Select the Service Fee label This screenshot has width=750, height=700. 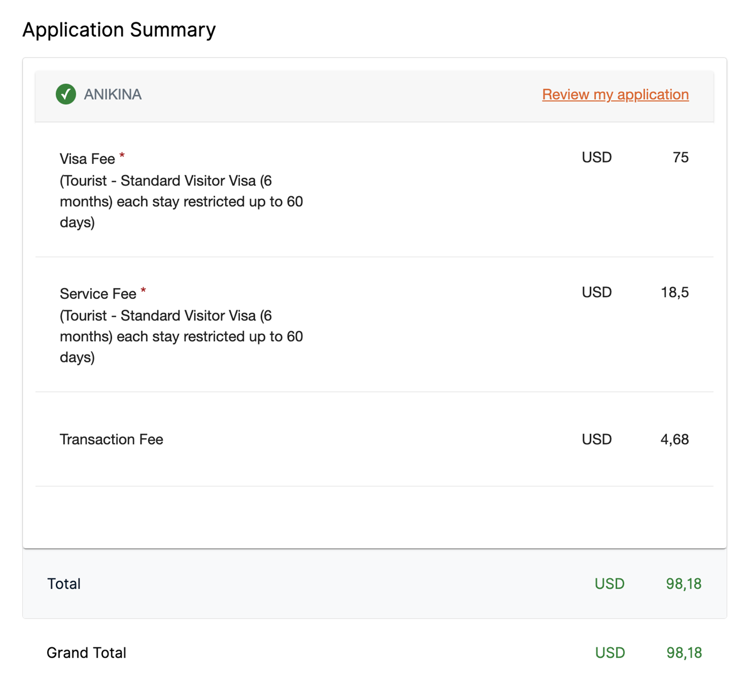tap(98, 294)
